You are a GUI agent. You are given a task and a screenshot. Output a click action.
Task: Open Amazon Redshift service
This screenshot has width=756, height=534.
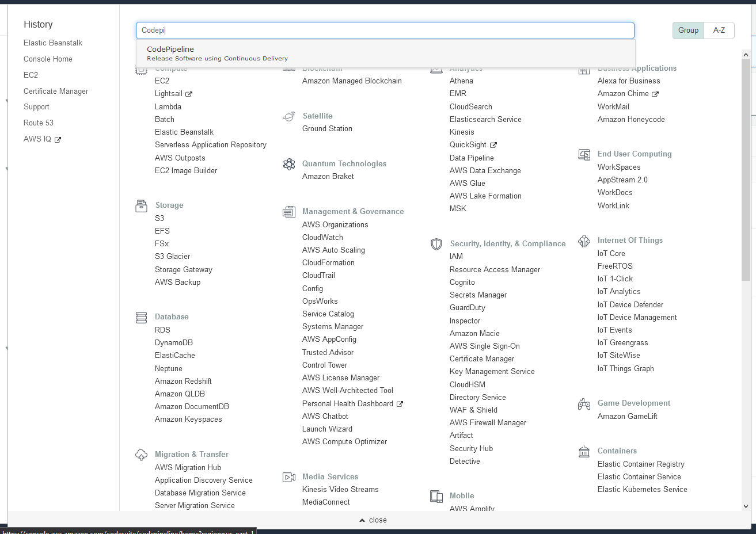[183, 382]
